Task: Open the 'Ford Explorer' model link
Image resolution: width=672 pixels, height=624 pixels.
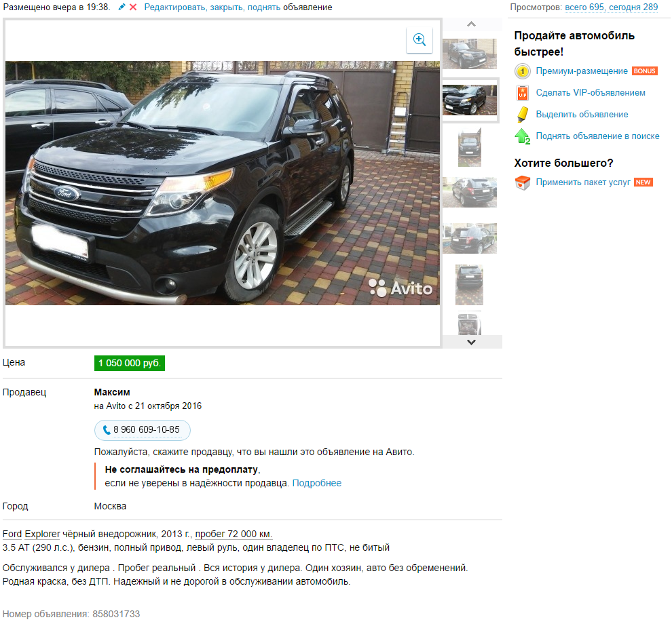Action: pyautogui.click(x=31, y=534)
